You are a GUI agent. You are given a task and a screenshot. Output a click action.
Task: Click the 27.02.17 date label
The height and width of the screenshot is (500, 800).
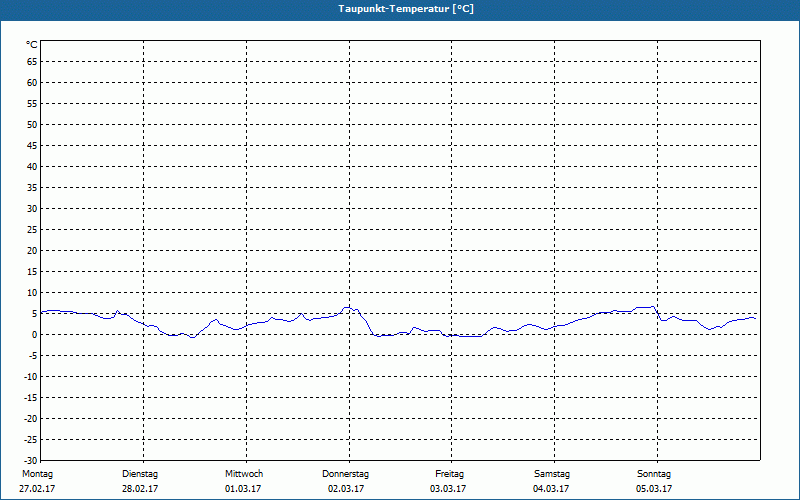coord(37,489)
